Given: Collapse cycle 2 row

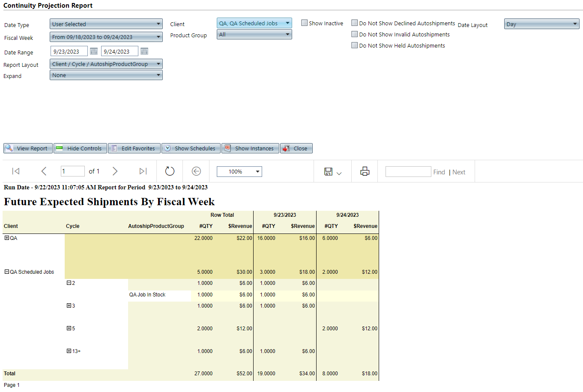Looking at the screenshot, I should pyautogui.click(x=69, y=283).
